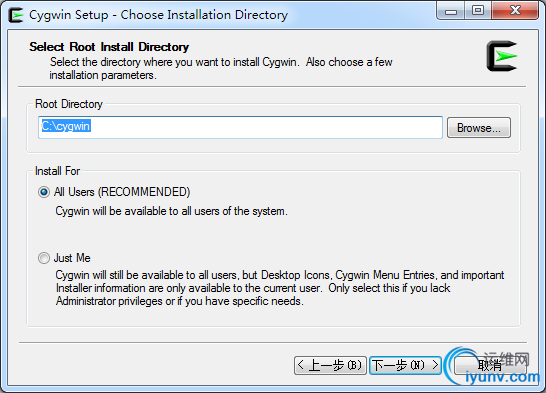Image resolution: width=546 pixels, height=393 pixels.
Task: Click the Root Directory input field
Action: [240, 127]
